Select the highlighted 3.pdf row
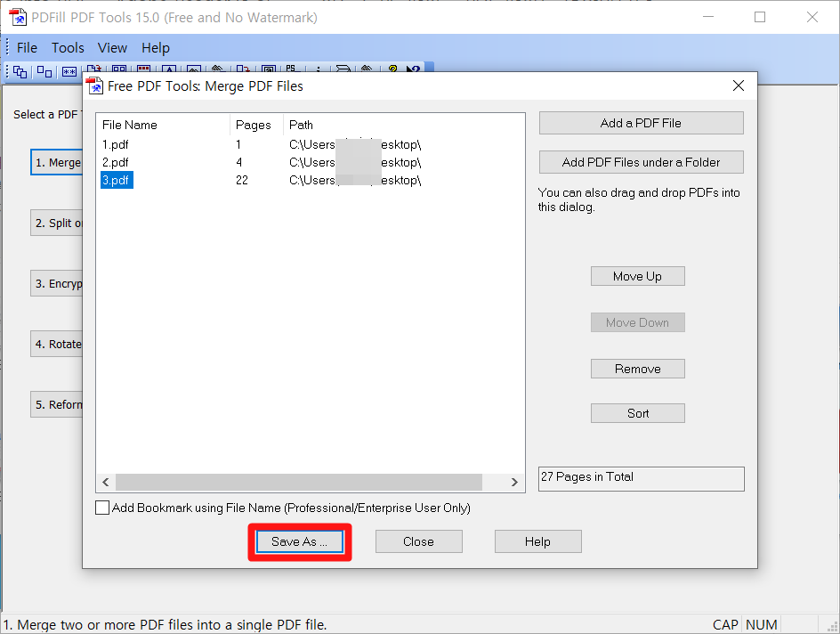 click(117, 180)
